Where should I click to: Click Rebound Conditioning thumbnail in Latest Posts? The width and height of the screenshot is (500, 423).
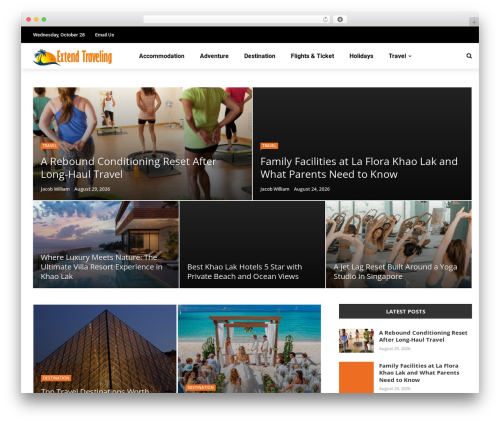[356, 340]
